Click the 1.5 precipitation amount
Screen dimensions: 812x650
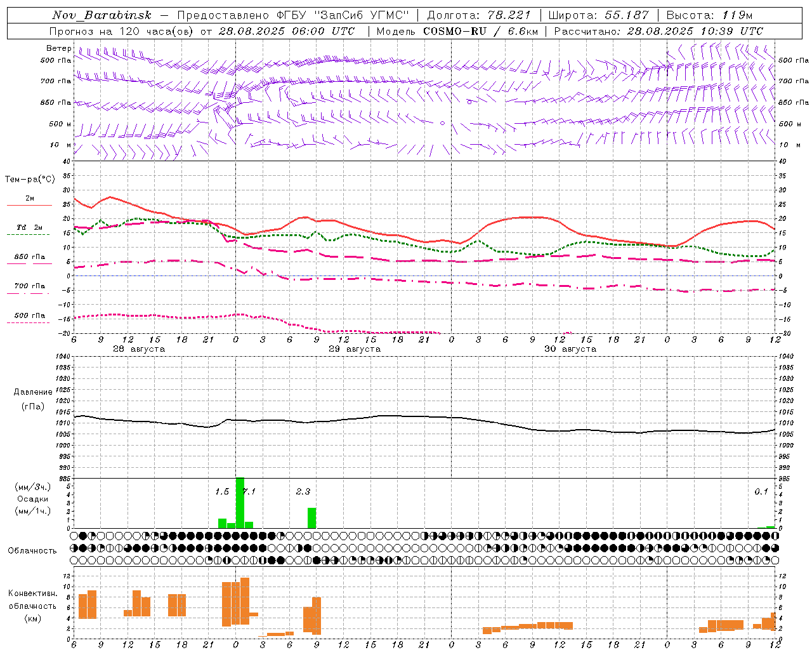tap(222, 492)
